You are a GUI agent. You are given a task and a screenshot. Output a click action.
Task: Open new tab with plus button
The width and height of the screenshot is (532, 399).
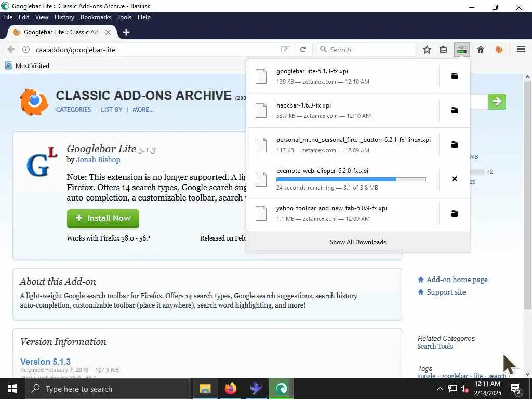click(x=126, y=32)
